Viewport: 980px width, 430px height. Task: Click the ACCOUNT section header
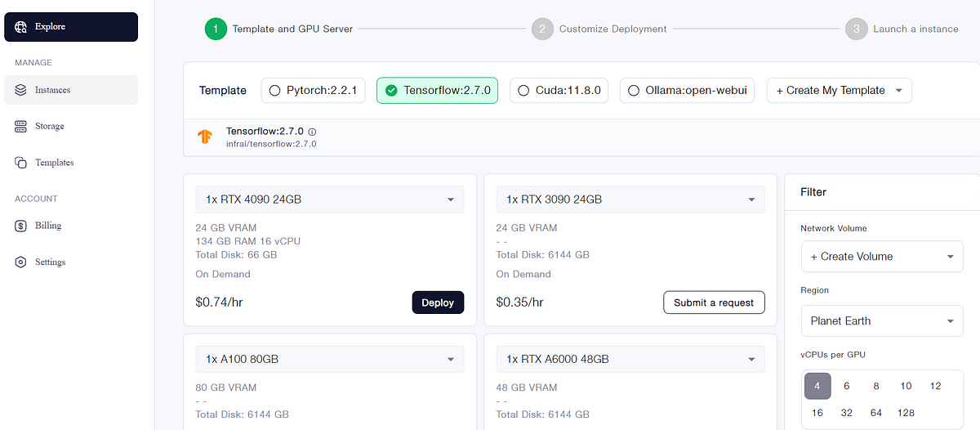[36, 199]
